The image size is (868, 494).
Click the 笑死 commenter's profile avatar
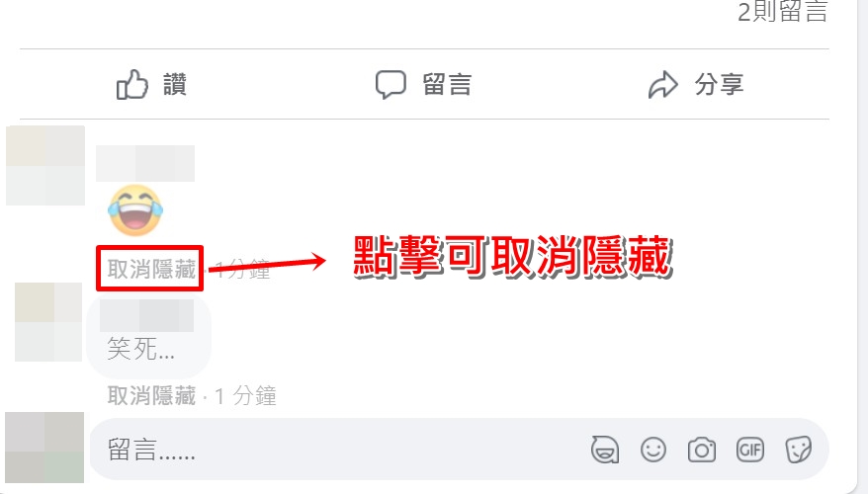48,322
